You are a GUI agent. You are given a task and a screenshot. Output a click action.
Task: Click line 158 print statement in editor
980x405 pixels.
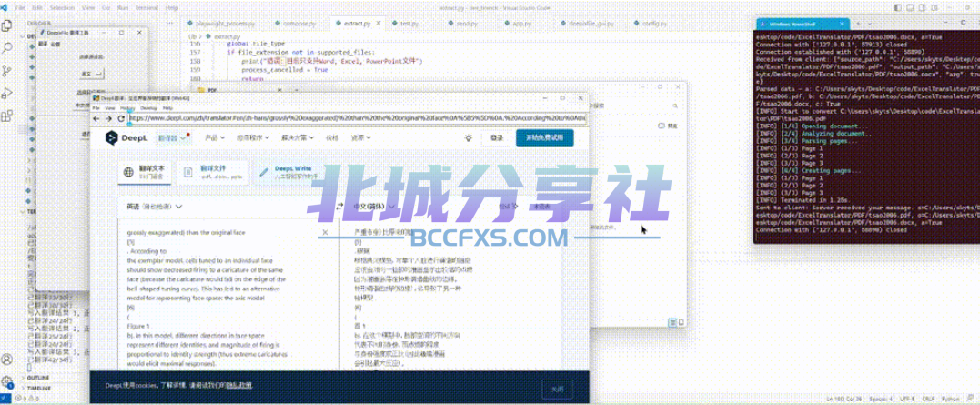332,62
